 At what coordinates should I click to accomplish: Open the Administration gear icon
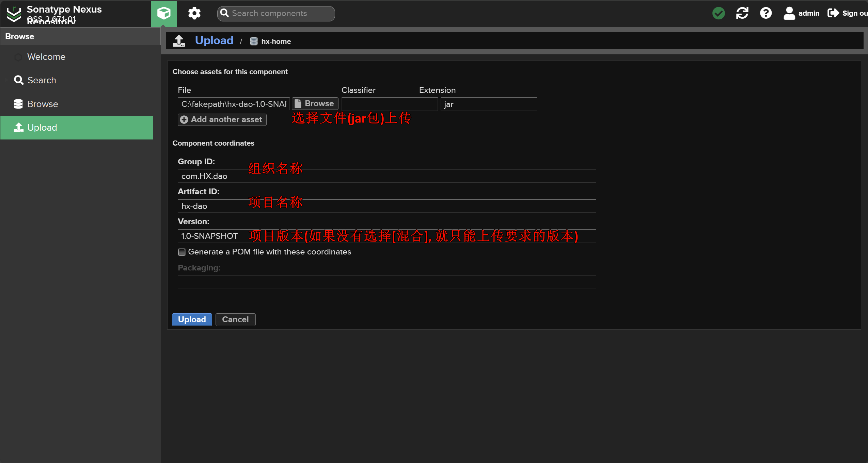click(x=194, y=13)
